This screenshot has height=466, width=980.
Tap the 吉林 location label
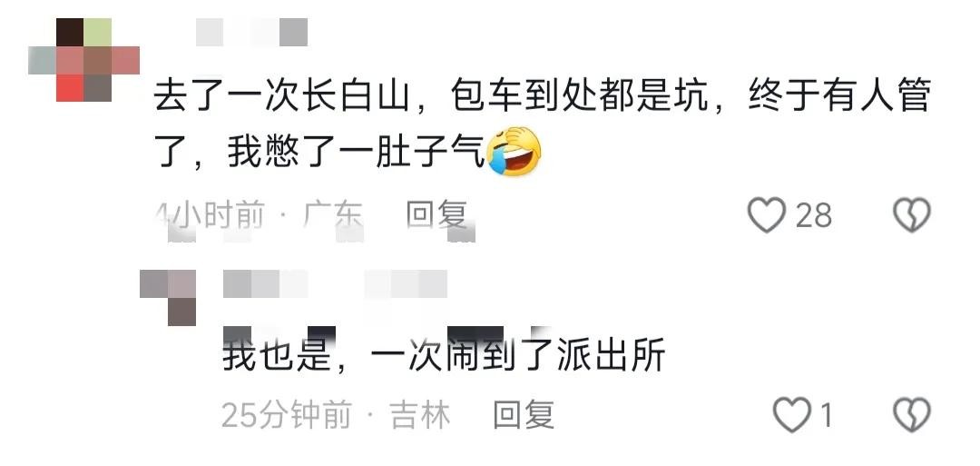[420, 415]
